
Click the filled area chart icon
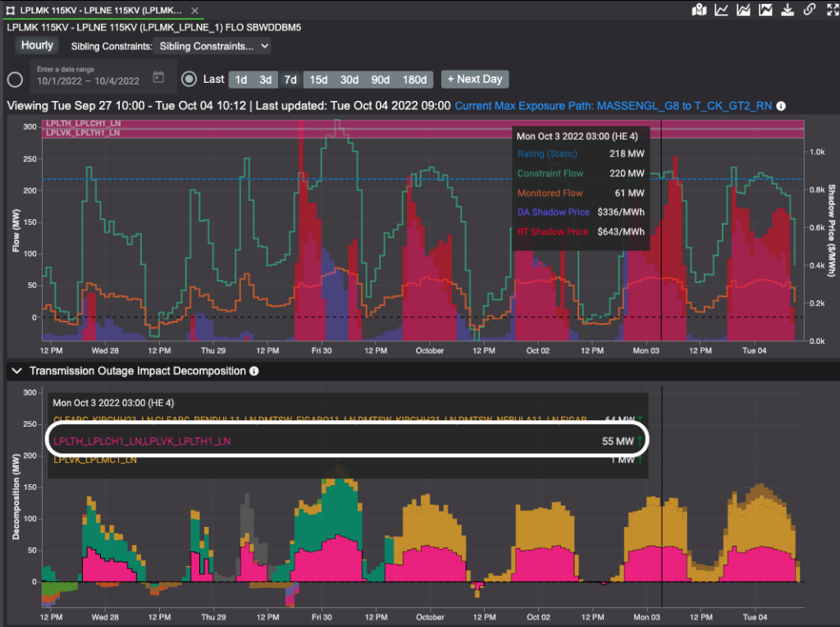point(765,10)
